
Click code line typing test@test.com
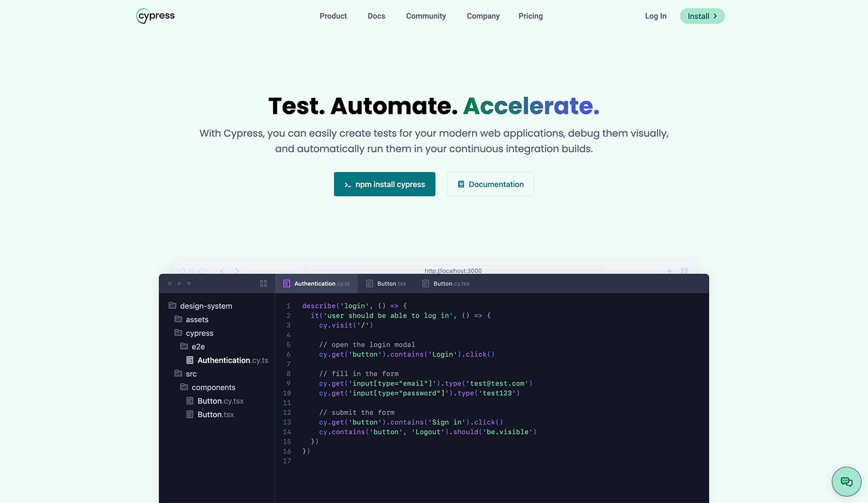[x=425, y=383]
